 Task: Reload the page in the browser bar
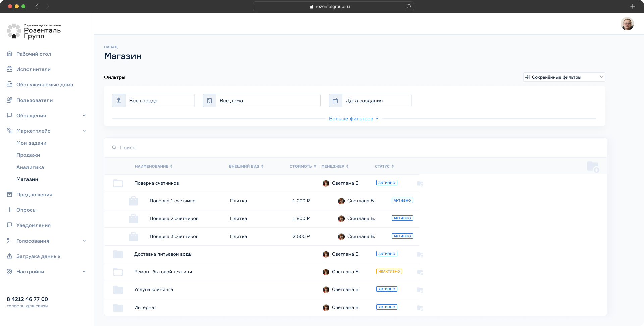[x=408, y=6]
